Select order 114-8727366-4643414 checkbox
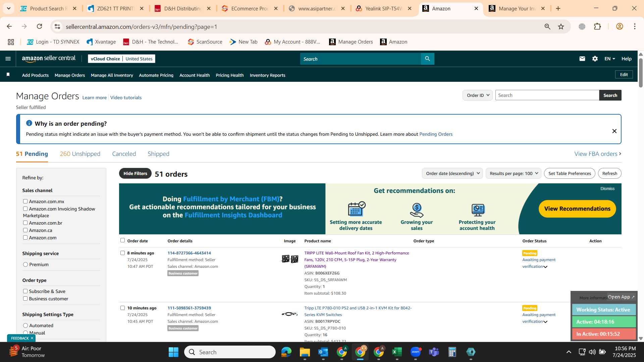Screen dimensions: 644x362 122,253
